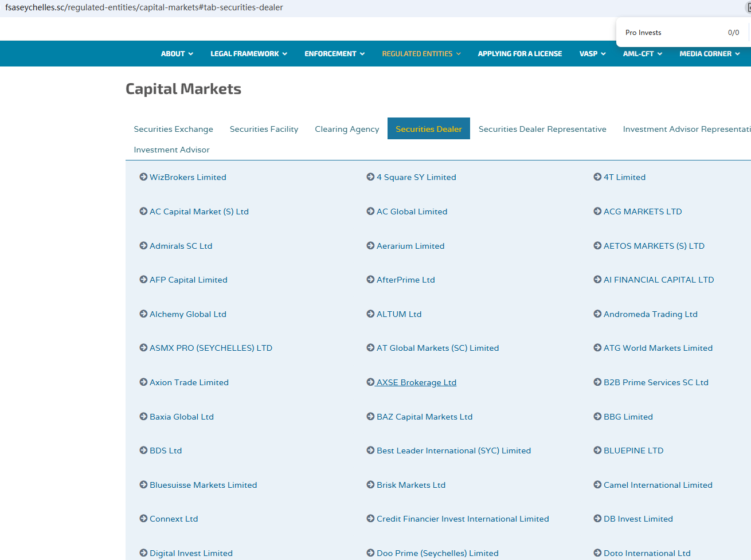Open the Connext Ltd entity link
This screenshot has height=560, width=751.
point(174,519)
